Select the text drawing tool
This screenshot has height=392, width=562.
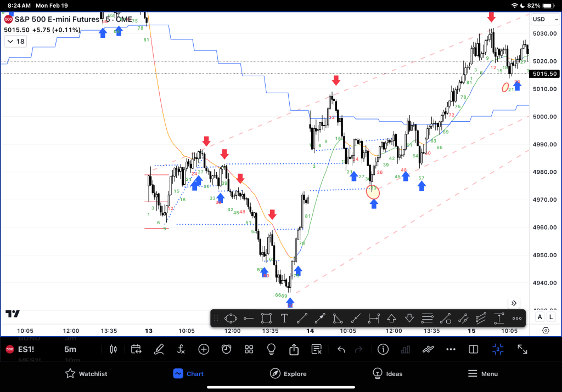click(284, 318)
